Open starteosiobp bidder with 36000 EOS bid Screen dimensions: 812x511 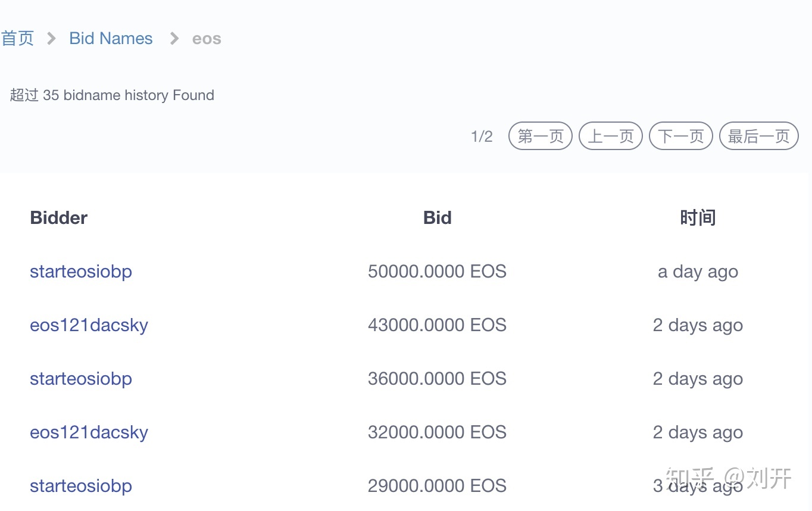tap(81, 379)
